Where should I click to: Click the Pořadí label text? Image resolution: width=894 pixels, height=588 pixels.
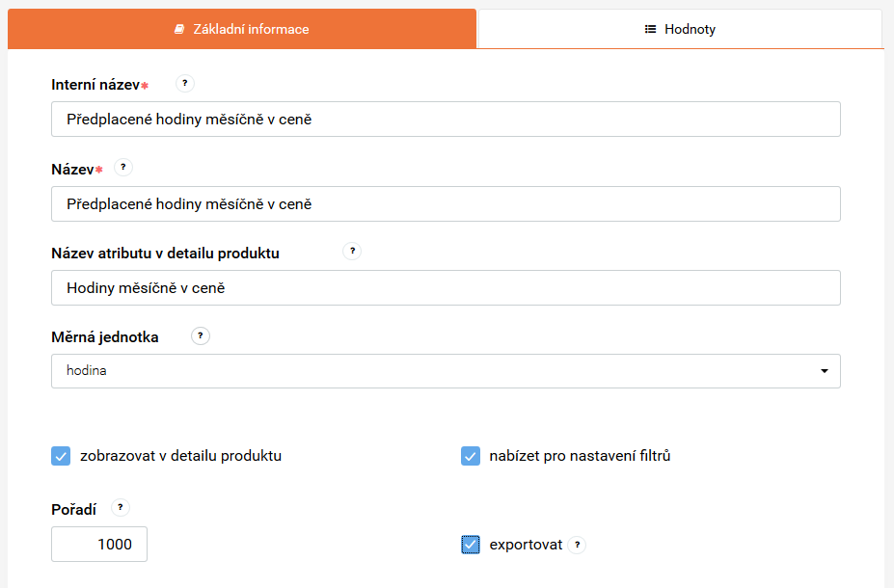[74, 509]
